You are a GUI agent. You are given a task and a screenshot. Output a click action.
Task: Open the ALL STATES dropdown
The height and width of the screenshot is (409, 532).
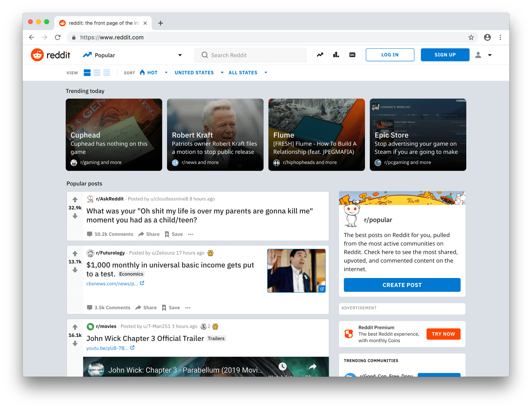coord(248,73)
